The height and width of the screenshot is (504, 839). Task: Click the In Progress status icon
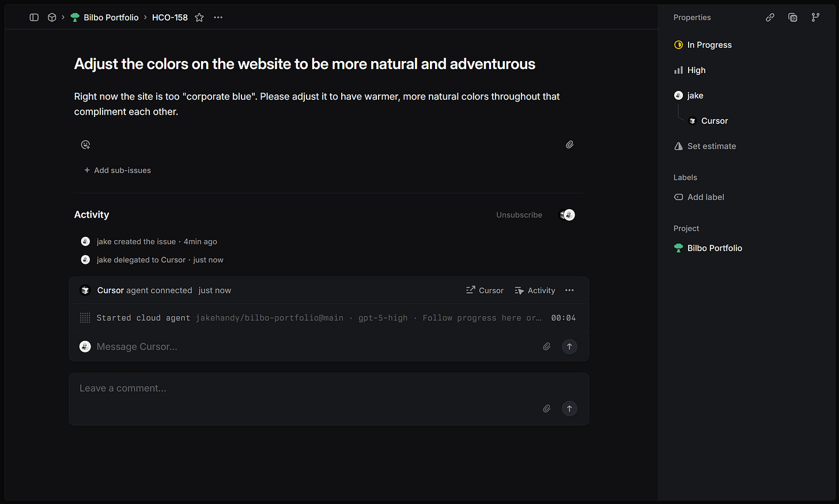pos(678,45)
